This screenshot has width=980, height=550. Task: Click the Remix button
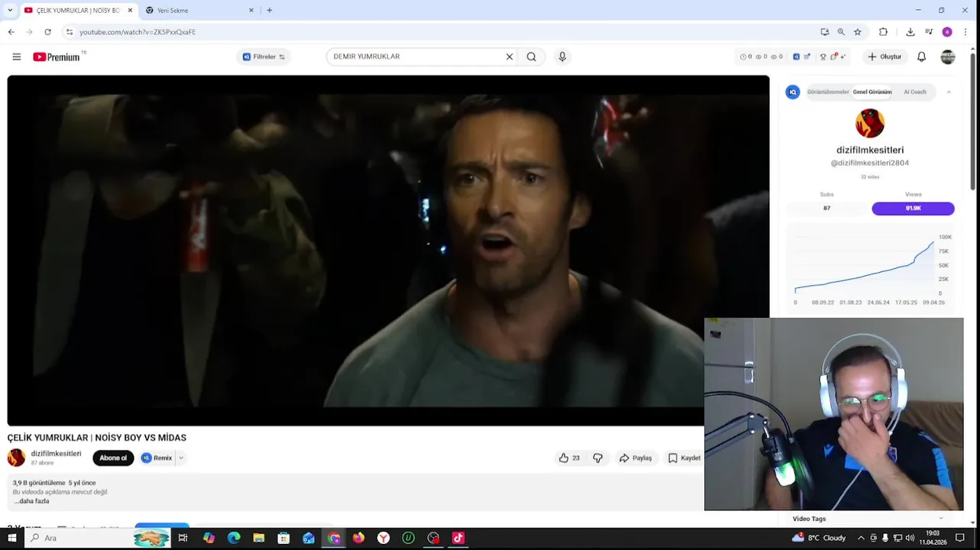(x=157, y=458)
